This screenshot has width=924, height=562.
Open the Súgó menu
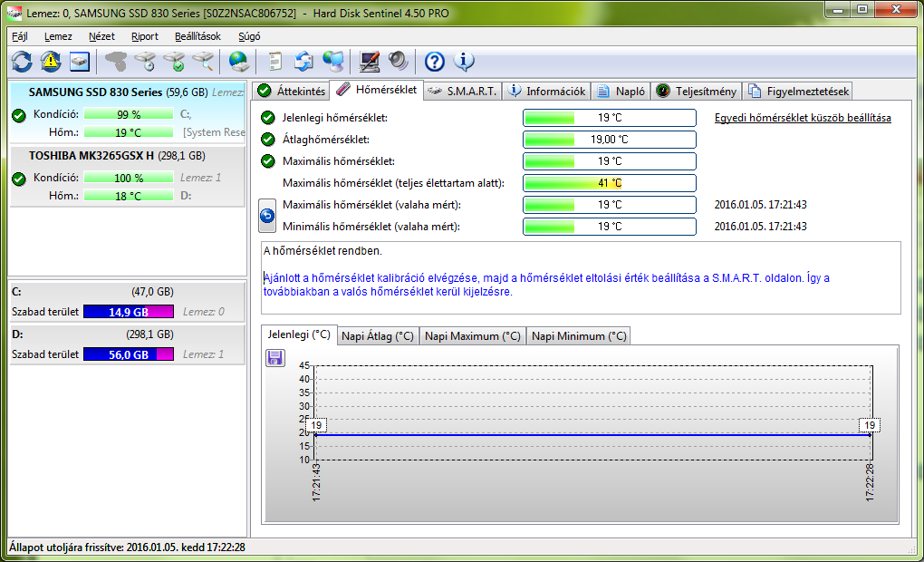[x=249, y=36]
